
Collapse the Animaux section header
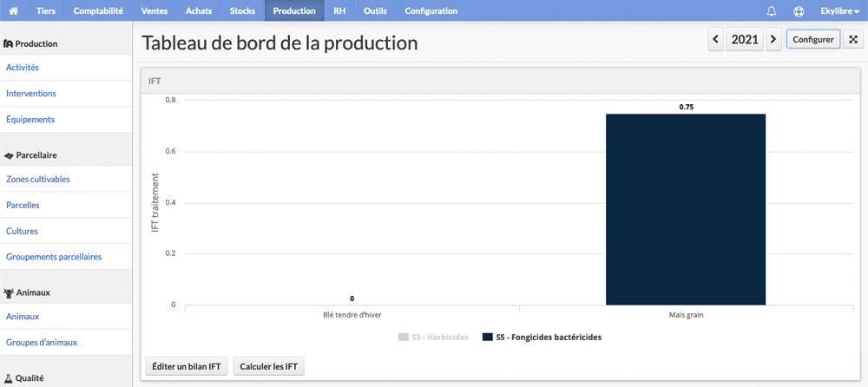pos(66,292)
